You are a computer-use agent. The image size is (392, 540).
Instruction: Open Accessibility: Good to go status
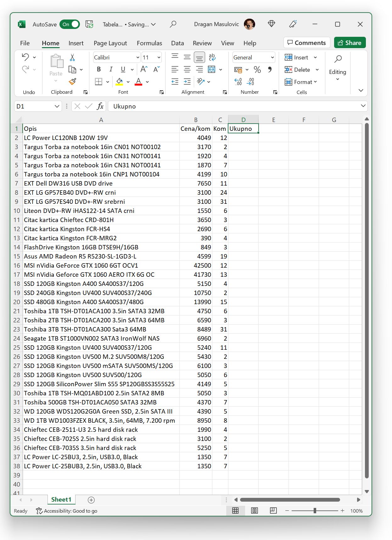coord(67,511)
